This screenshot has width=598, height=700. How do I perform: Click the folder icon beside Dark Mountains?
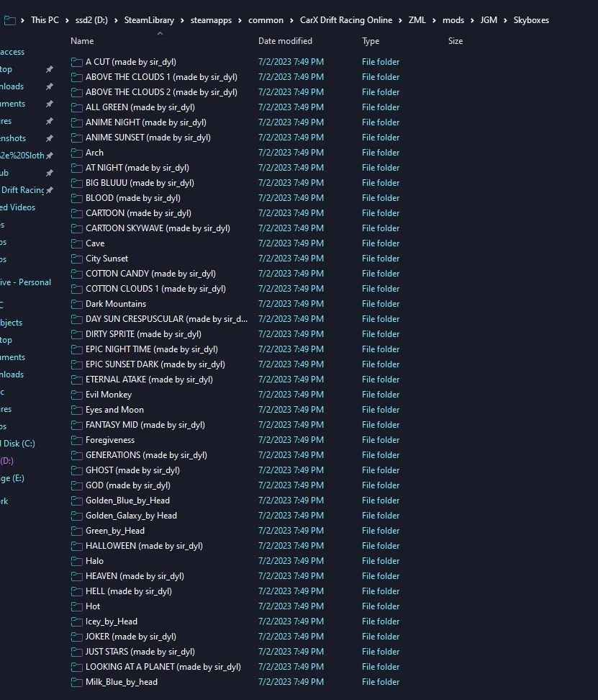[77, 304]
